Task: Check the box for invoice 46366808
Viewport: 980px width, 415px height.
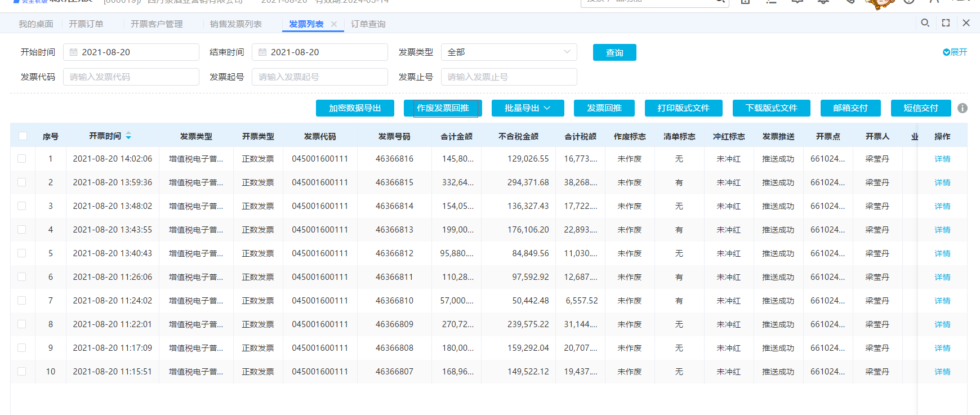Action: click(x=22, y=348)
